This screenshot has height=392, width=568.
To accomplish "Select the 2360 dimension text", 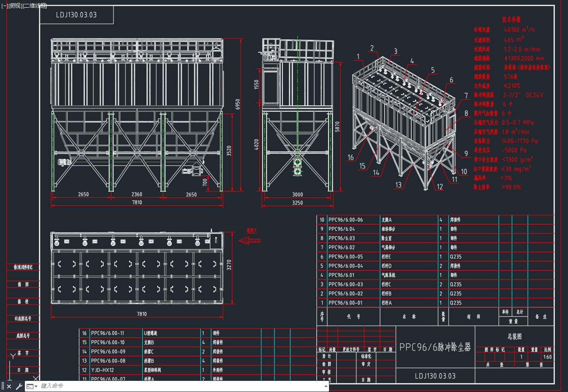I will [x=137, y=194].
